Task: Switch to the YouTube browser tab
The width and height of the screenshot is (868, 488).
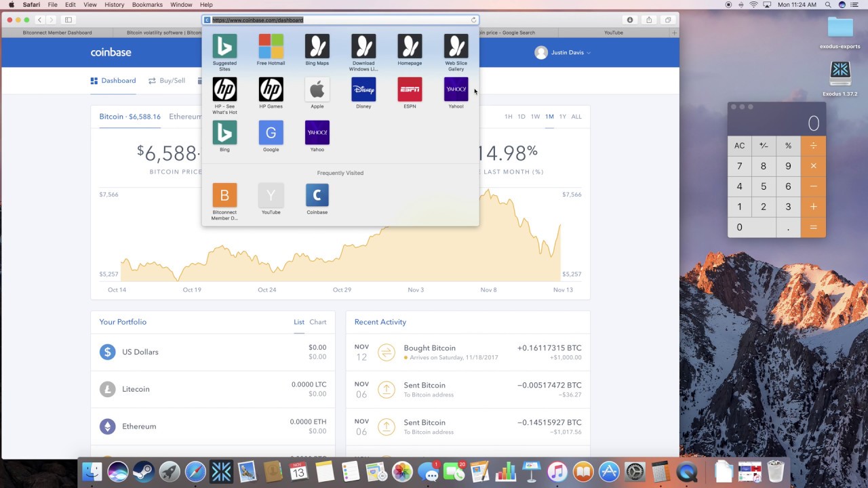Action: [x=614, y=33]
